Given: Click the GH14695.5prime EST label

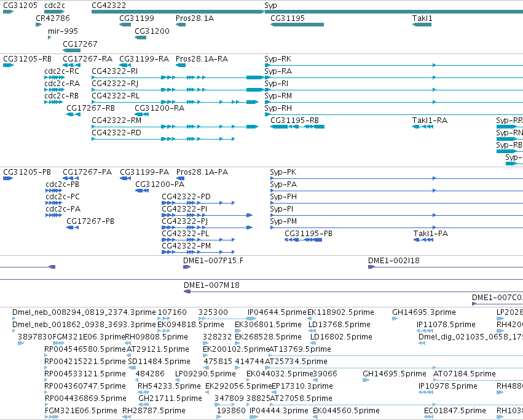Looking at the screenshot, I should tap(395, 374).
